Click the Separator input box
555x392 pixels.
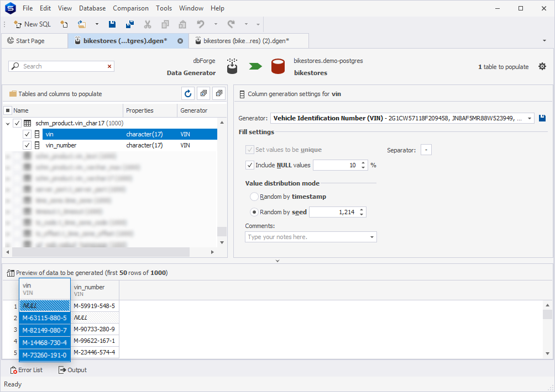(426, 150)
